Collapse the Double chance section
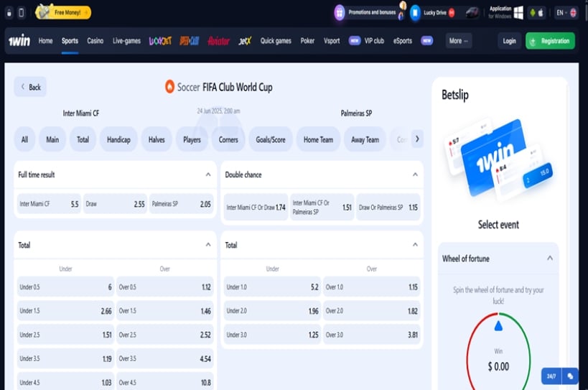The image size is (588, 390). pos(415,175)
